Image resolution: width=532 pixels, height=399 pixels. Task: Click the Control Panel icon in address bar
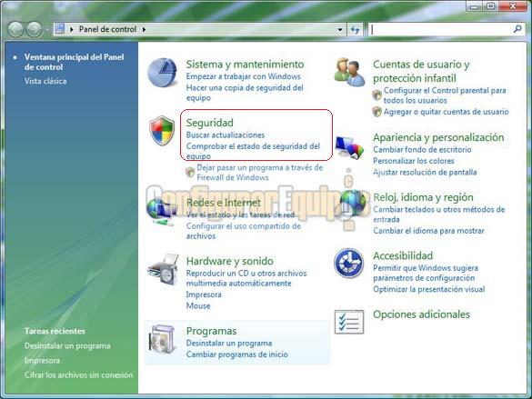click(x=60, y=29)
